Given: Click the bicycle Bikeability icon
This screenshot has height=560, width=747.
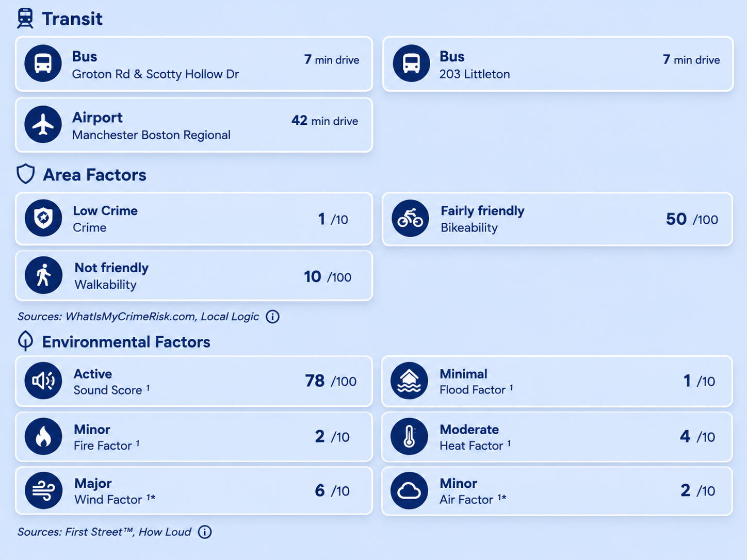Looking at the screenshot, I should point(410,219).
